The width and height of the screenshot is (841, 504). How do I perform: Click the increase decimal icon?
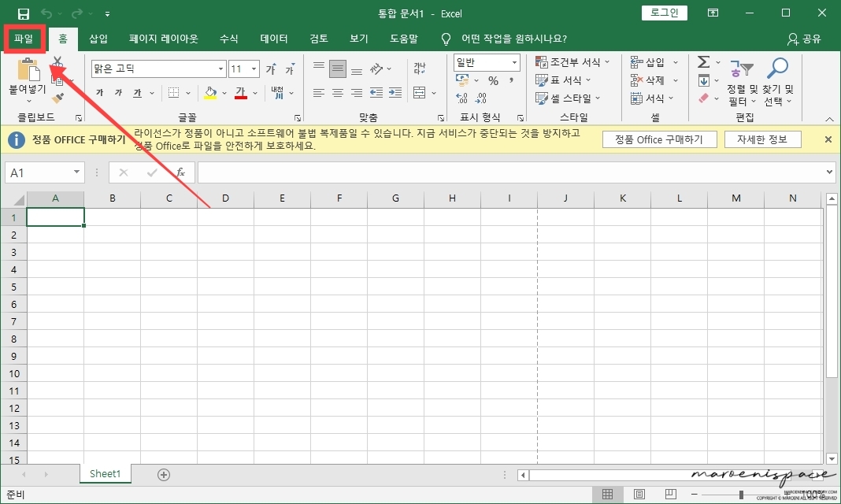(x=461, y=98)
